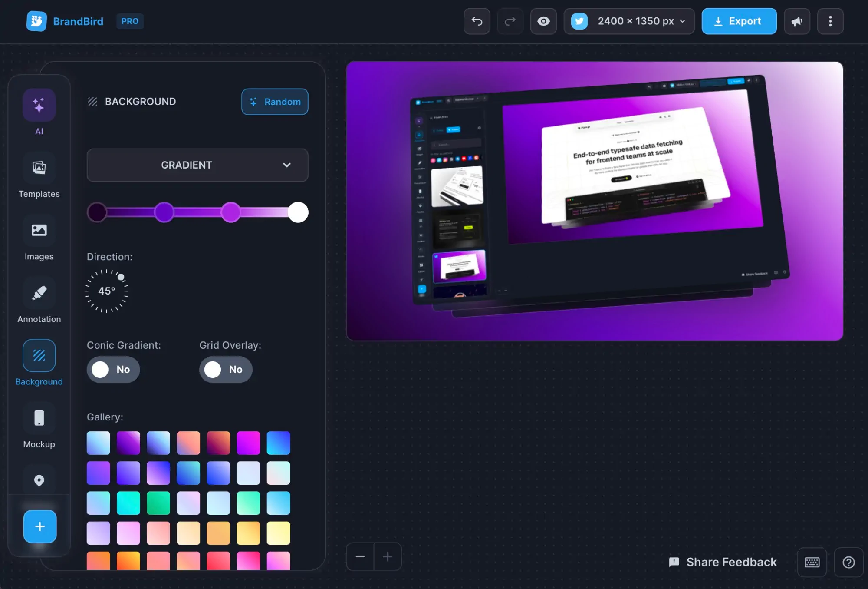Open the three-dot more options menu

pos(830,21)
